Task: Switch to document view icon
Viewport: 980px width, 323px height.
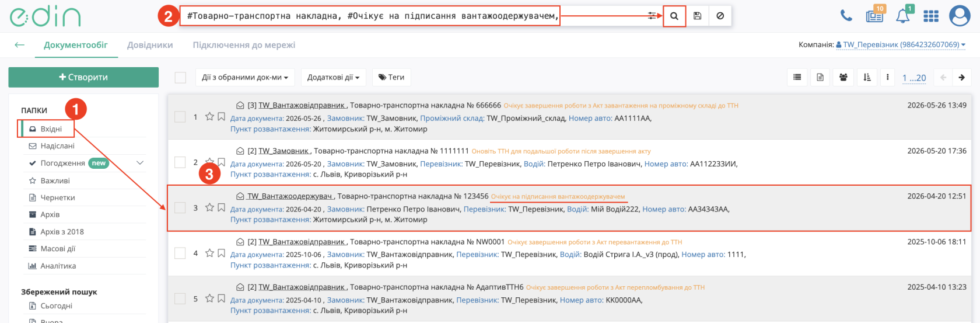Action: point(820,77)
